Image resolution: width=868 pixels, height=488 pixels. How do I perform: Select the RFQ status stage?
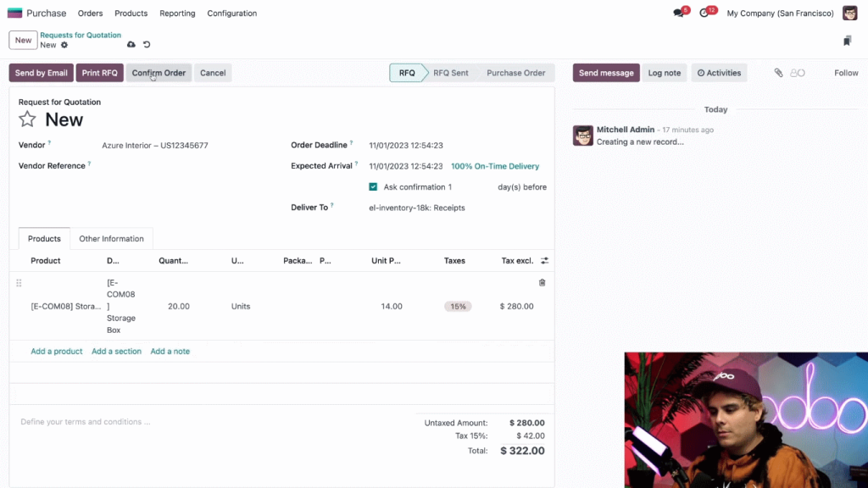[x=407, y=73]
